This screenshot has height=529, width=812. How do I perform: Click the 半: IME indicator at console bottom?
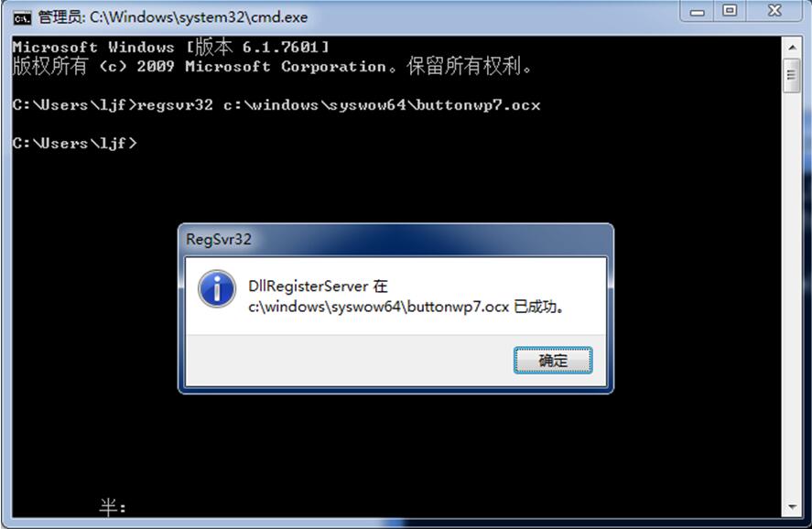click(113, 507)
